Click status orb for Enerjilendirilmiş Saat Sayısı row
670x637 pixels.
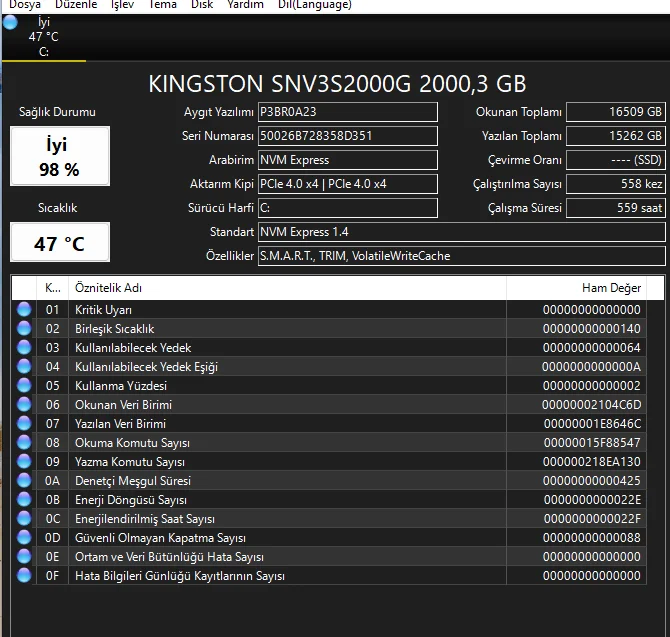[24, 519]
